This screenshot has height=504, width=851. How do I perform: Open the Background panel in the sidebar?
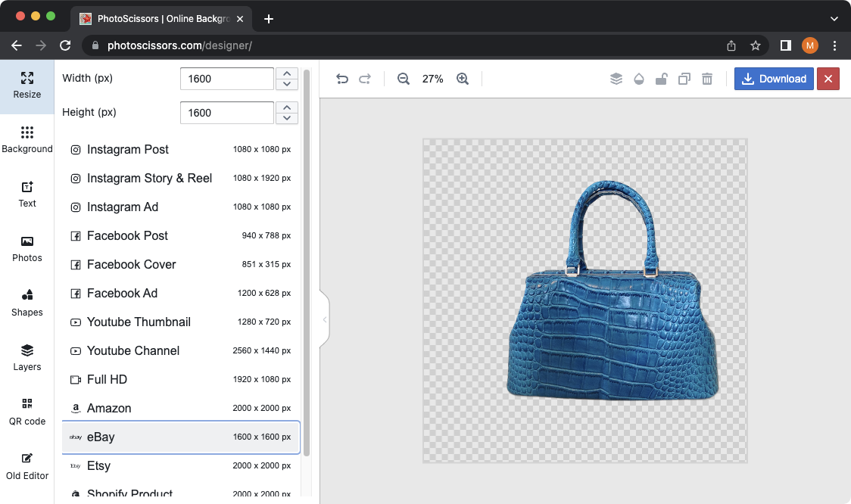coord(27,140)
